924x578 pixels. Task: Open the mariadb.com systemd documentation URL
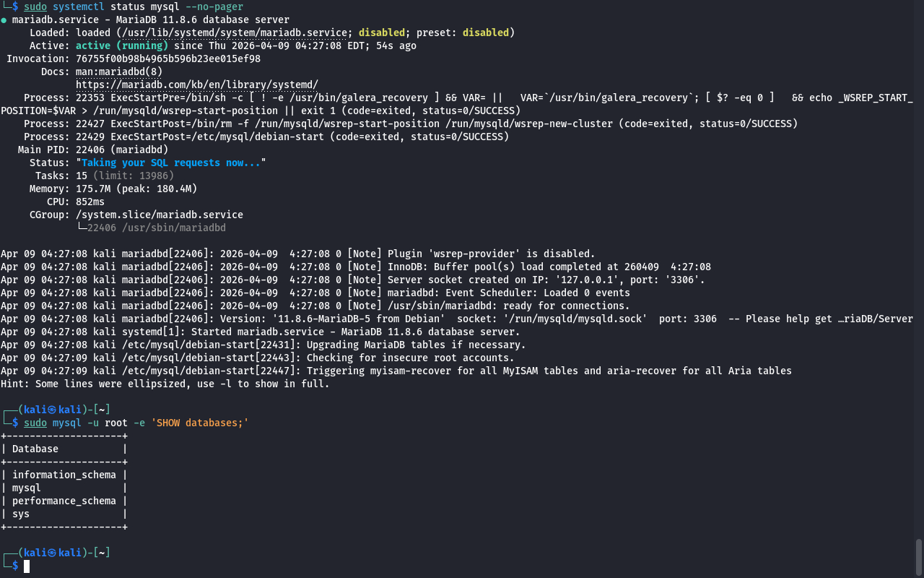[196, 85]
